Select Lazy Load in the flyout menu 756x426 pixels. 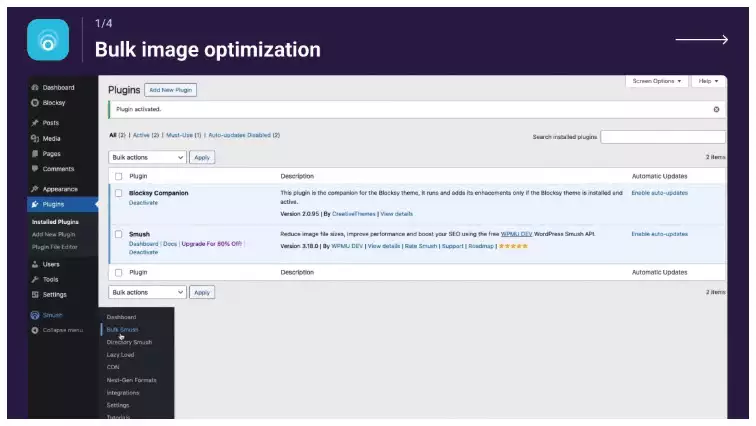[x=120, y=355]
